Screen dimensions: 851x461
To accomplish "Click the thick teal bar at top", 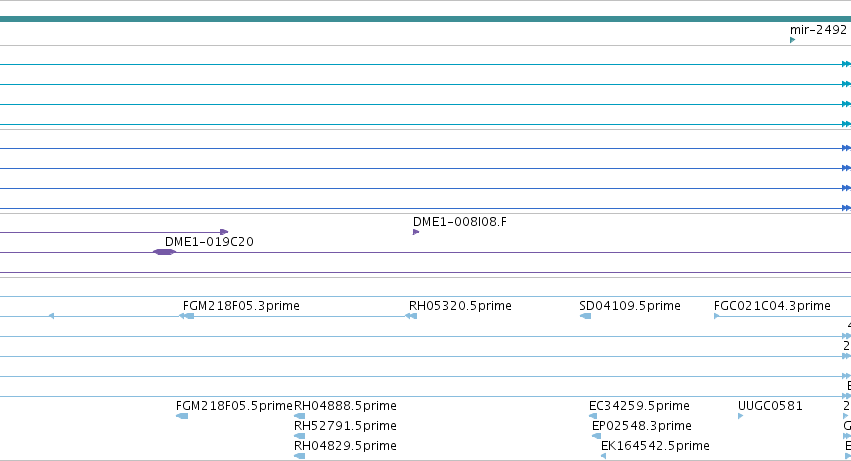I will point(426,19).
